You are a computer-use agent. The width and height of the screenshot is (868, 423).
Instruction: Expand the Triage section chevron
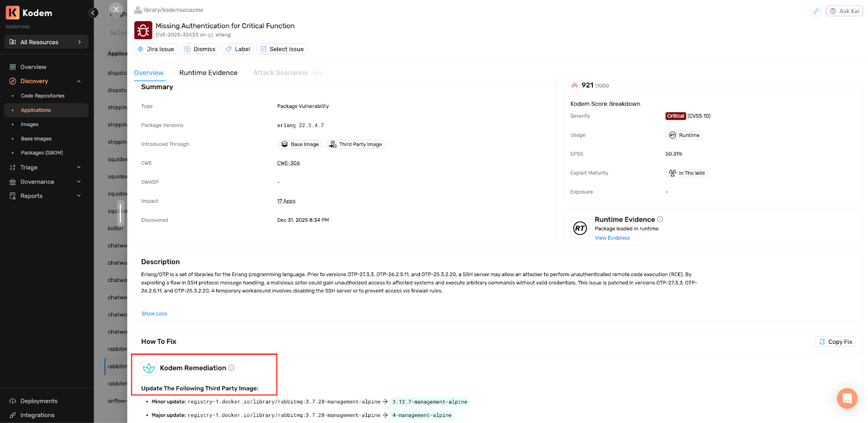tap(79, 168)
